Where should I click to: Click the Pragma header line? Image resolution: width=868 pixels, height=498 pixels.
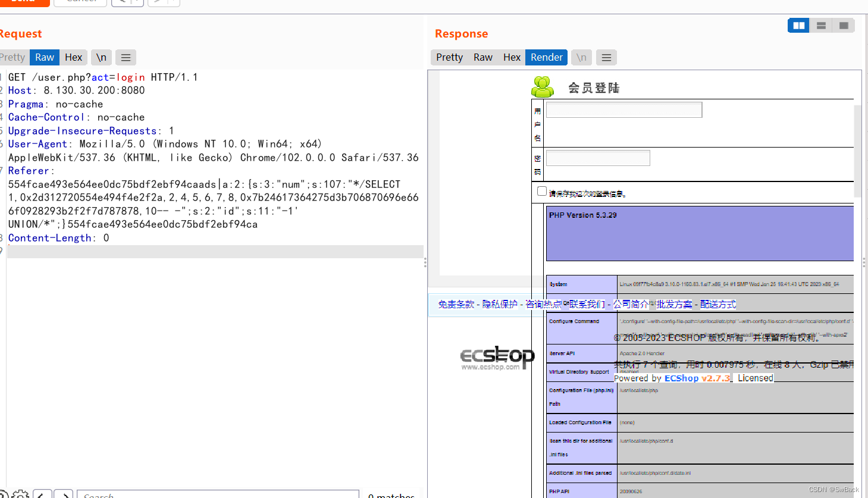coord(55,104)
